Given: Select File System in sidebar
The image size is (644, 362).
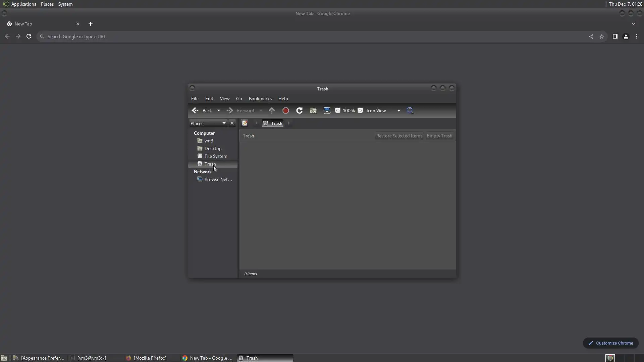Looking at the screenshot, I should 216,156.
